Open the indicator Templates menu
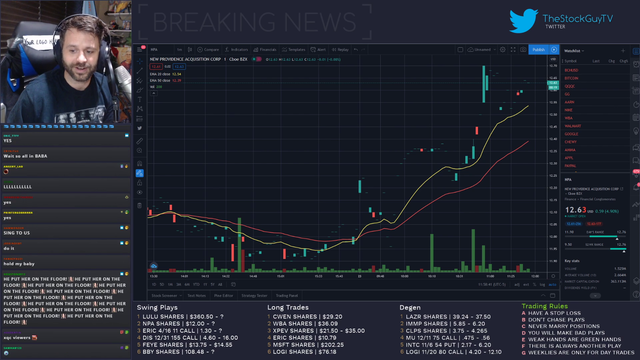 point(293,49)
